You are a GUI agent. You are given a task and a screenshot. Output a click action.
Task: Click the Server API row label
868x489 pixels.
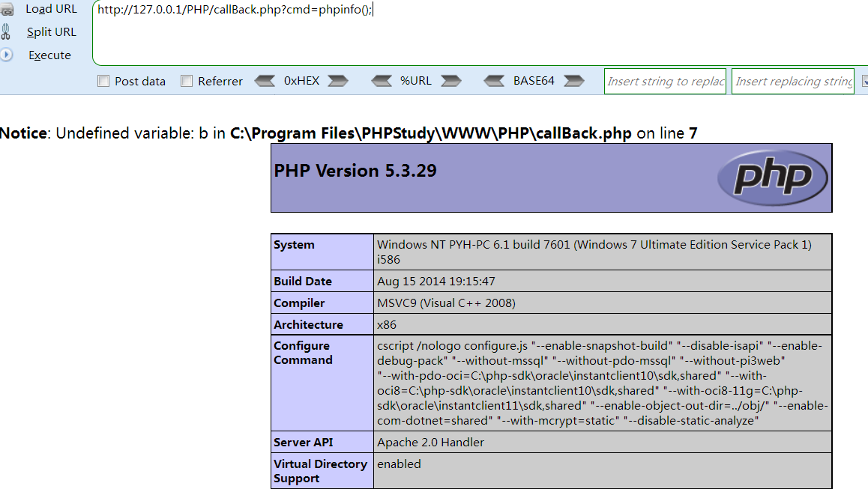pos(304,443)
